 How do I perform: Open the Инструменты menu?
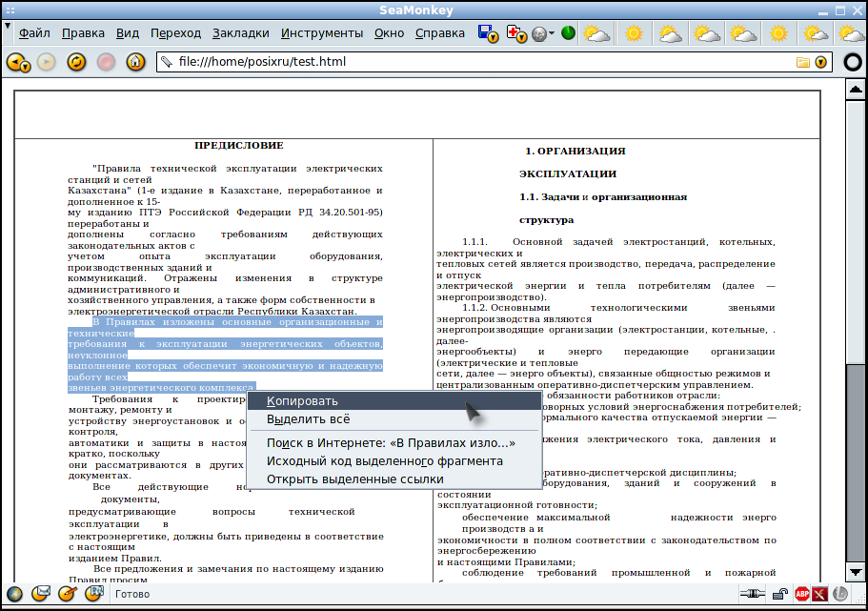click(x=322, y=33)
